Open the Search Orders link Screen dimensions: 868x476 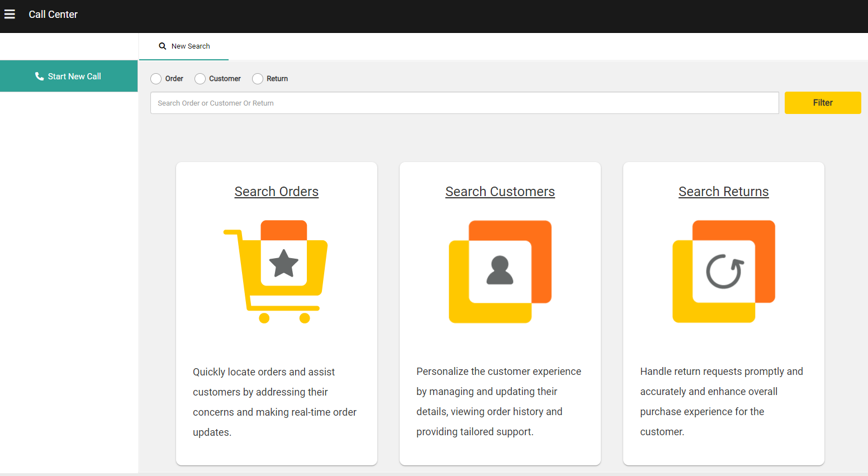276,191
